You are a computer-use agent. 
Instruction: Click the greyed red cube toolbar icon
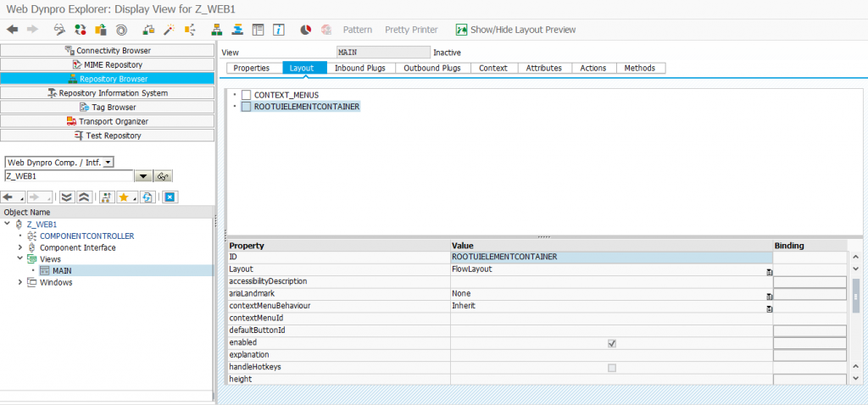(326, 30)
